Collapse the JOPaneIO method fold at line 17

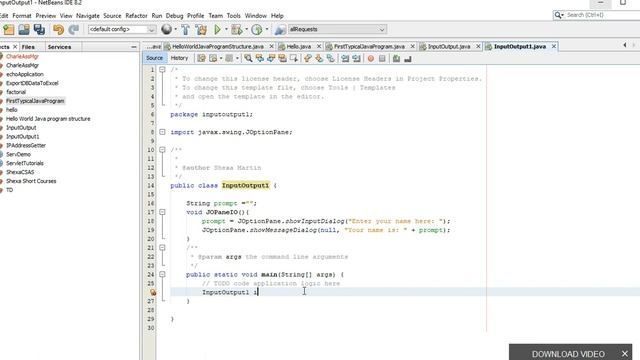[x=162, y=212]
